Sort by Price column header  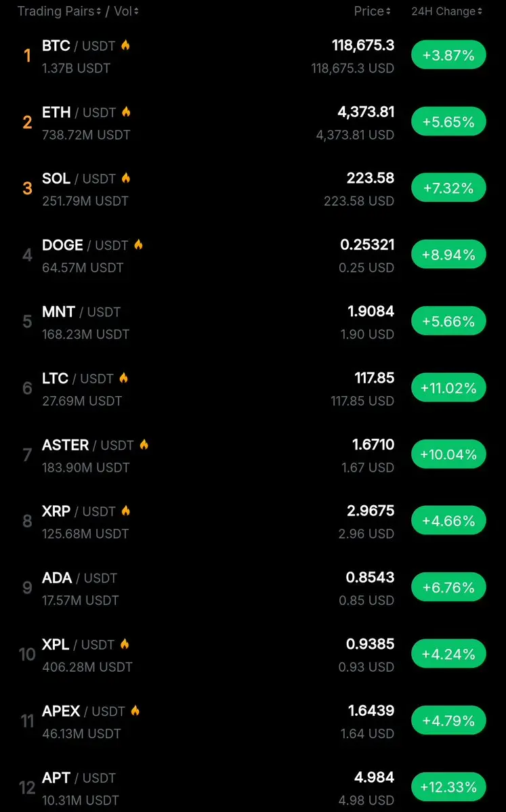point(373,12)
